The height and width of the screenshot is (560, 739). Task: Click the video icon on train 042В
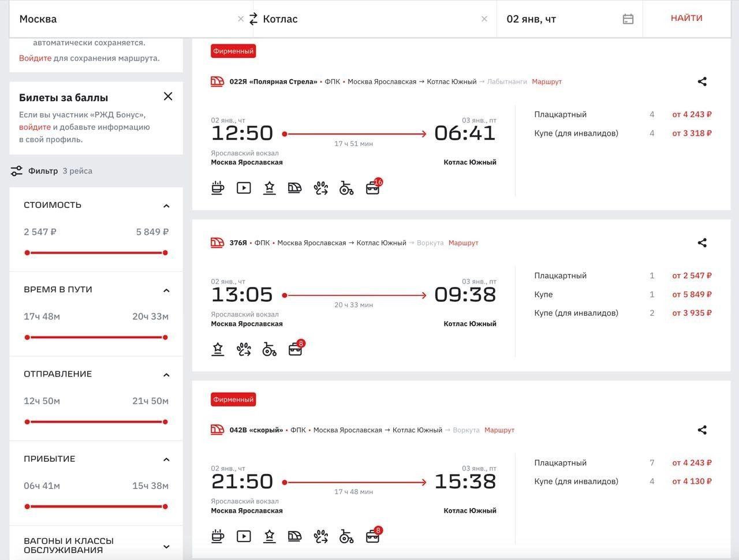[244, 536]
